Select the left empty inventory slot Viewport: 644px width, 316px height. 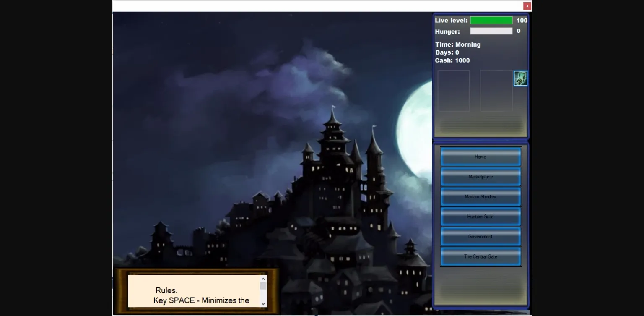(x=454, y=91)
